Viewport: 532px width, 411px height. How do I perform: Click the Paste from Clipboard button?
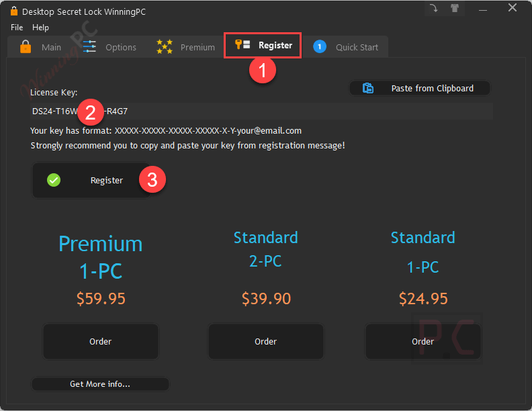tap(420, 88)
